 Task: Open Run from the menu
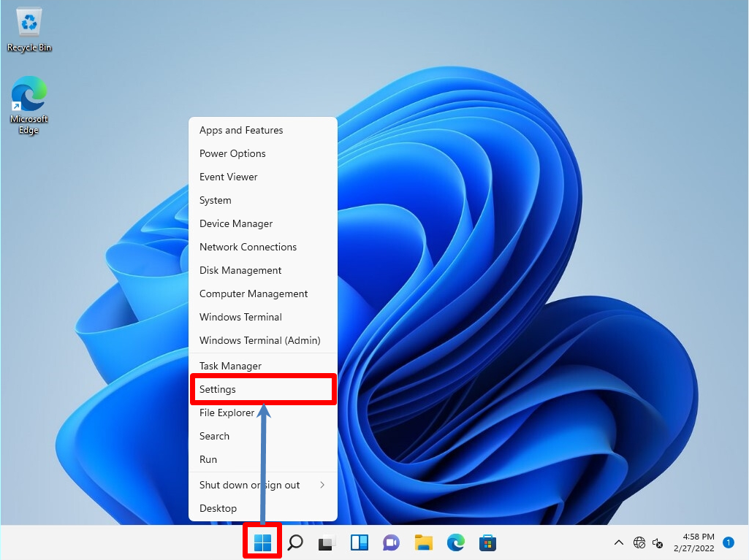coord(263,460)
